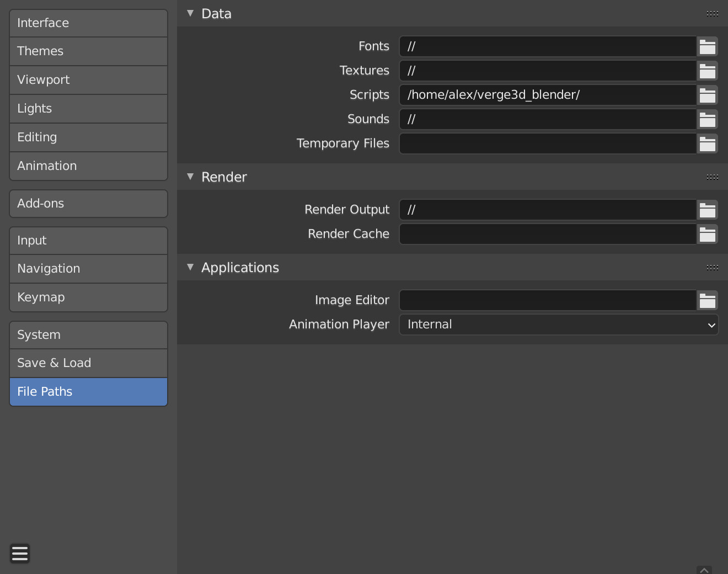Image resolution: width=728 pixels, height=574 pixels.
Task: Open folder browser for Render Output
Action: click(707, 210)
